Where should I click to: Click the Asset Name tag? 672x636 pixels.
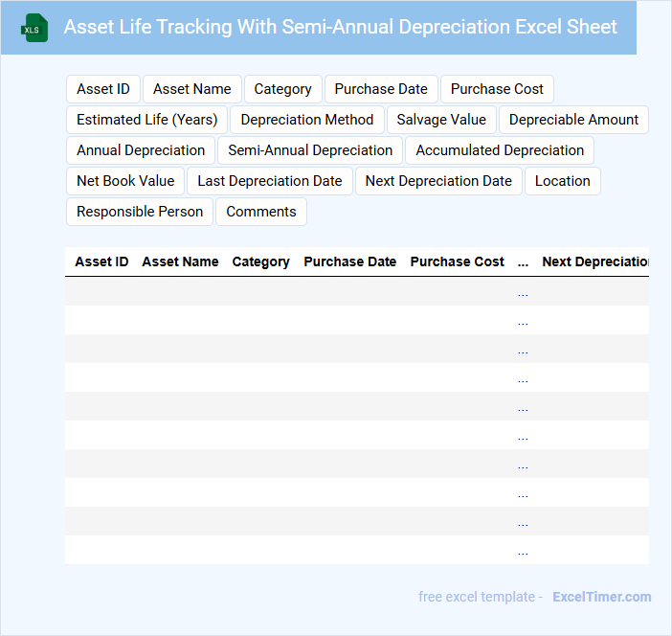click(192, 89)
